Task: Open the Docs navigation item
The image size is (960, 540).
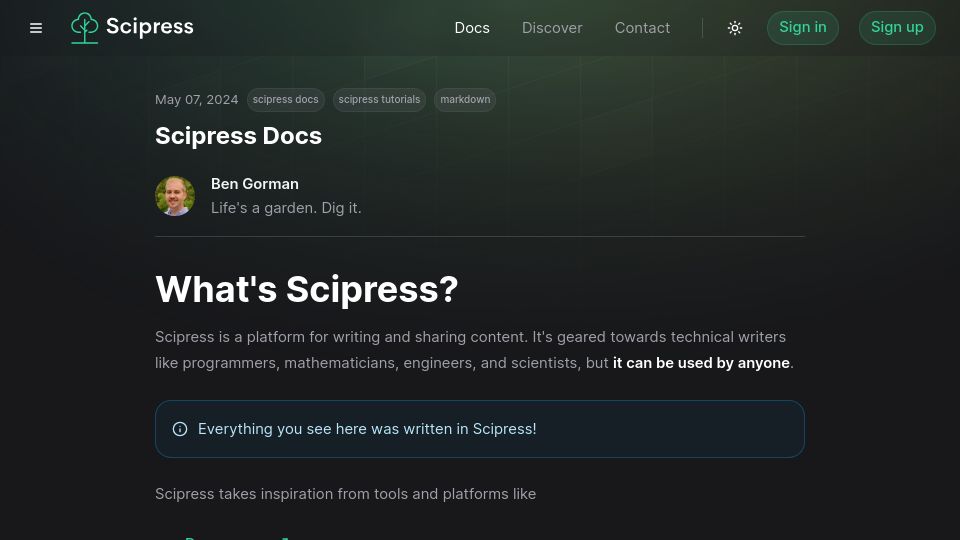Action: tap(472, 28)
